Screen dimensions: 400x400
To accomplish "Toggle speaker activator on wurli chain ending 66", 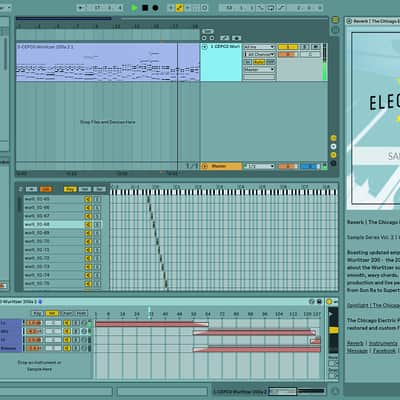I will [88, 208].
